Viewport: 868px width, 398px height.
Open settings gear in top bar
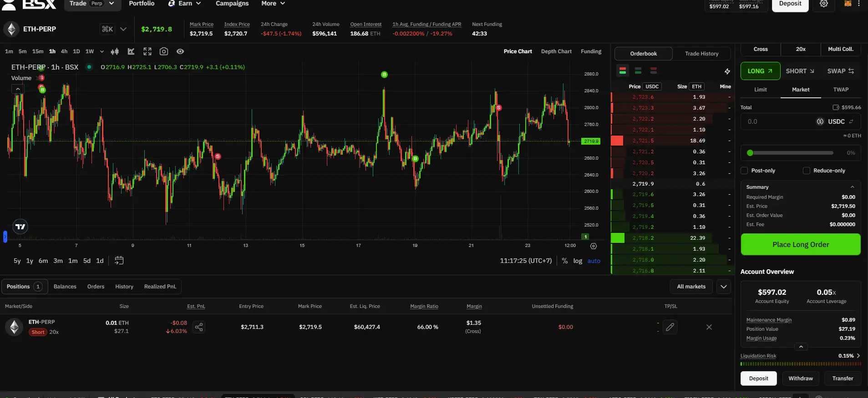pyautogui.click(x=824, y=4)
